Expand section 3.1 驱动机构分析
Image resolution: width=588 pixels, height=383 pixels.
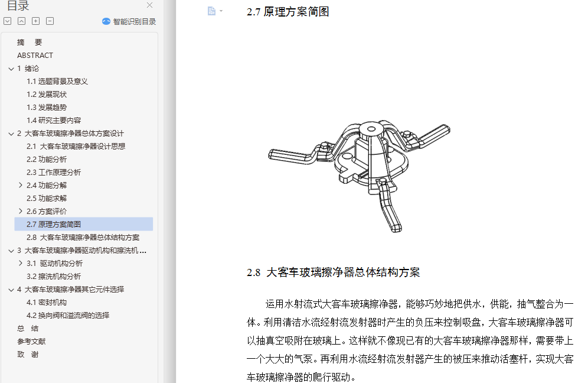click(x=21, y=263)
